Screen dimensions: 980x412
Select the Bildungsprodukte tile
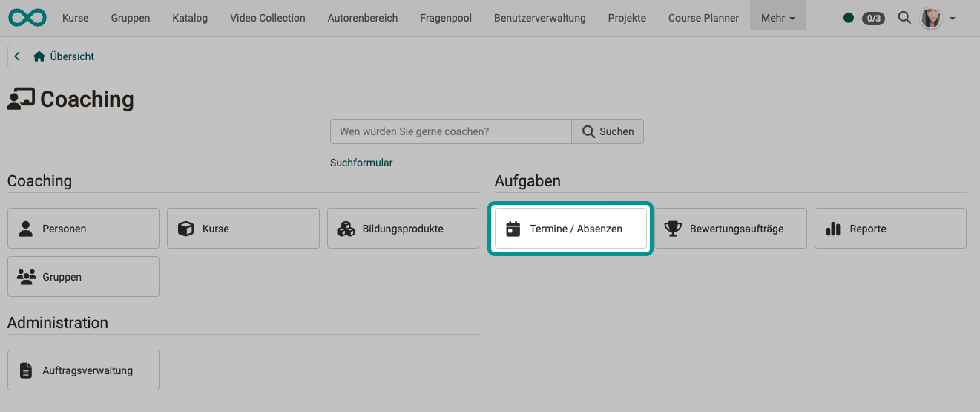pyautogui.click(x=403, y=229)
